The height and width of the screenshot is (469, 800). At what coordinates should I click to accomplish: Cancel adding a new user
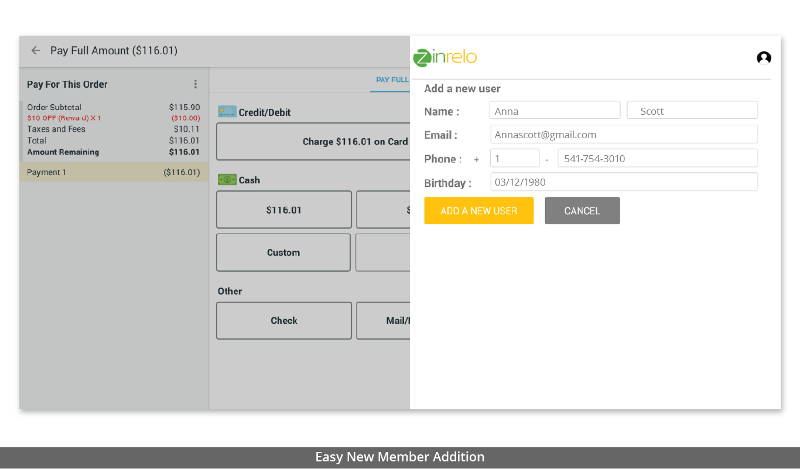tap(582, 211)
